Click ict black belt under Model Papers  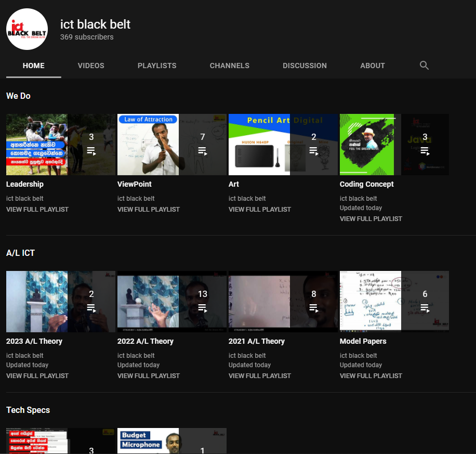(x=358, y=356)
